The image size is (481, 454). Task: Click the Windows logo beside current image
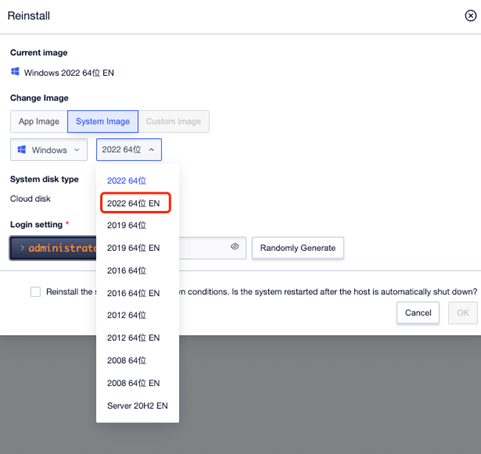click(15, 71)
